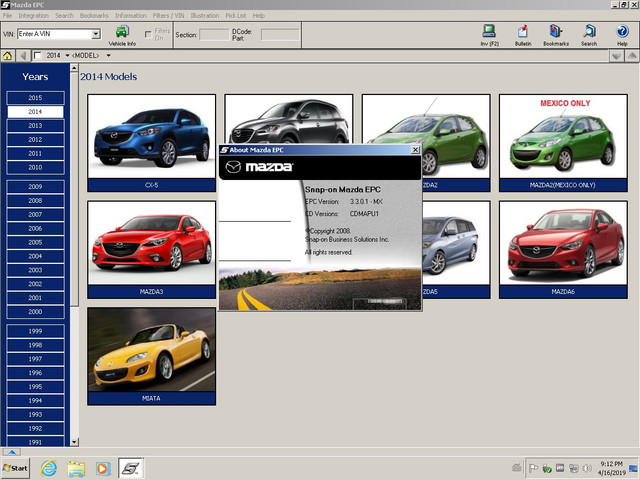Image resolution: width=640 pixels, height=480 pixels.
Task: Open the Bookmarks menu
Action: (94, 16)
